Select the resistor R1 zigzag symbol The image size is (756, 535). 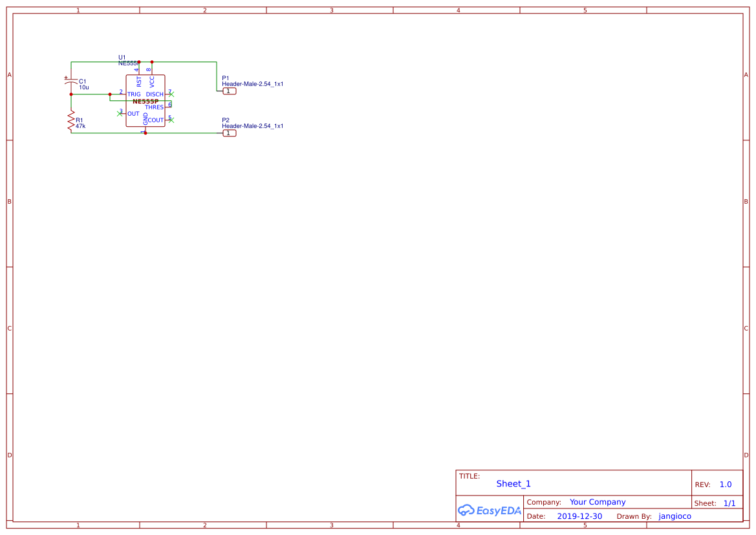70,120
